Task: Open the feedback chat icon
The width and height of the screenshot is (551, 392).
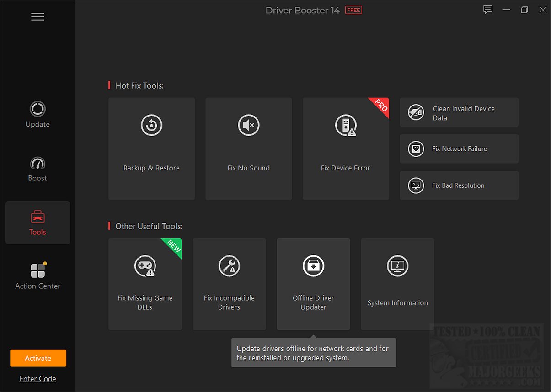Action: click(x=487, y=10)
